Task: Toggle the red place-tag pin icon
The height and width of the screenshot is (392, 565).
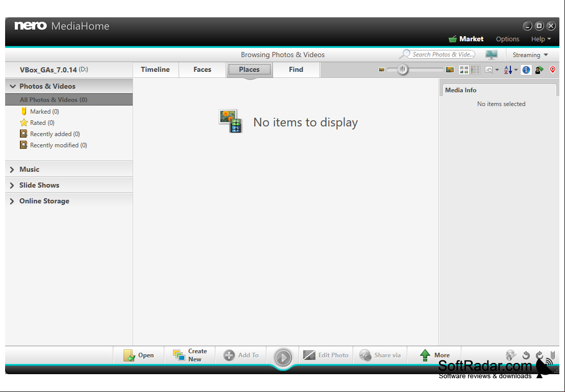Action: pyautogui.click(x=553, y=69)
